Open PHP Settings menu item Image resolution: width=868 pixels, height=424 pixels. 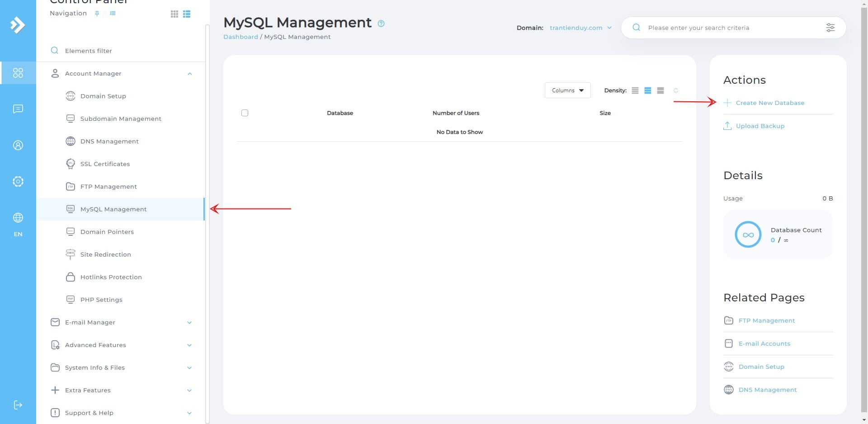tap(121, 300)
